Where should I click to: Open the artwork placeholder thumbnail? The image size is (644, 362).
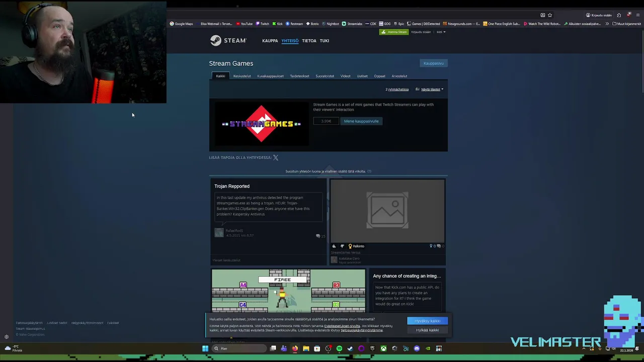point(387,211)
